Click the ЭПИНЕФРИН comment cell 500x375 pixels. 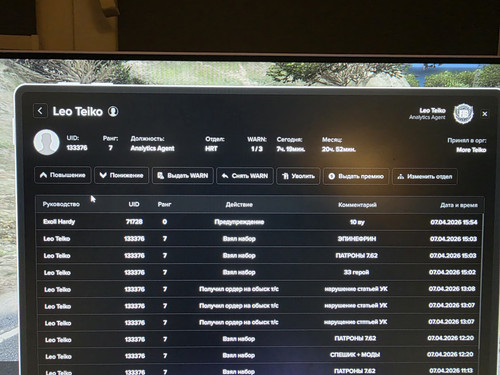(357, 239)
